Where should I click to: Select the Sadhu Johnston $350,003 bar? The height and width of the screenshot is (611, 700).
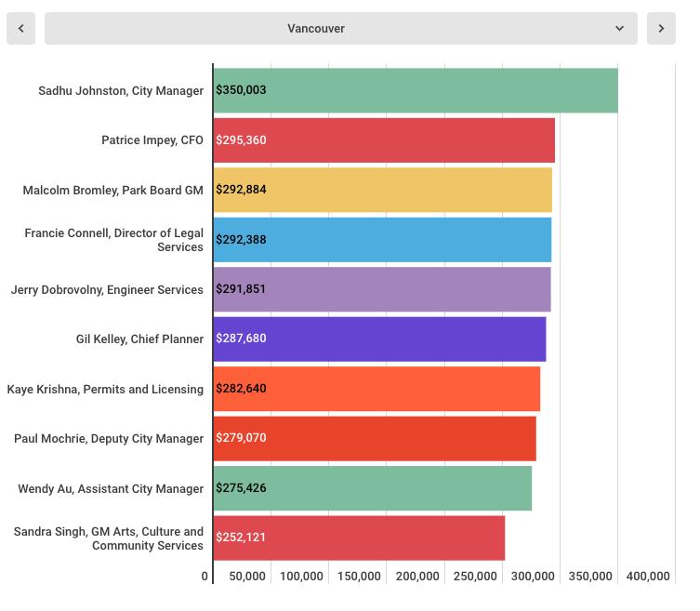415,90
